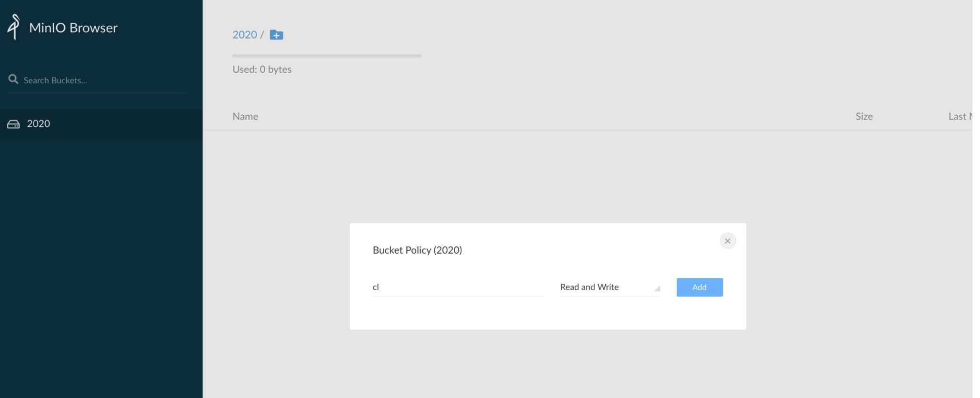Viewport: 980px width, 398px height.
Task: Close the Bucket Policy dialog
Action: pos(728,241)
